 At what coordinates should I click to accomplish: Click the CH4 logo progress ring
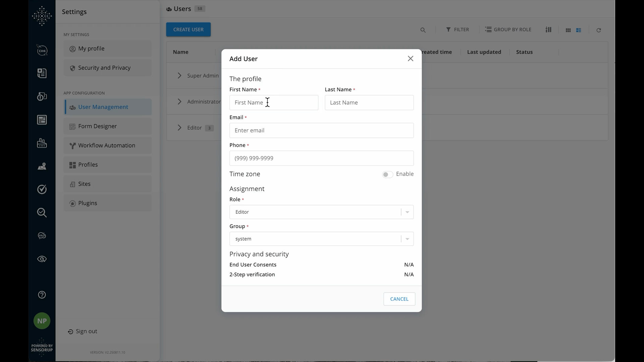[x=42, y=51]
